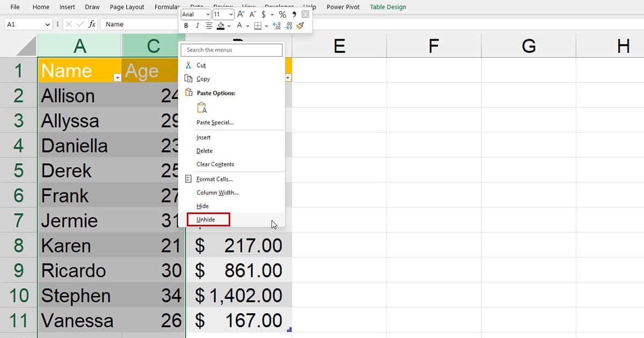Toggle bold in the mini toolbar

186,26
